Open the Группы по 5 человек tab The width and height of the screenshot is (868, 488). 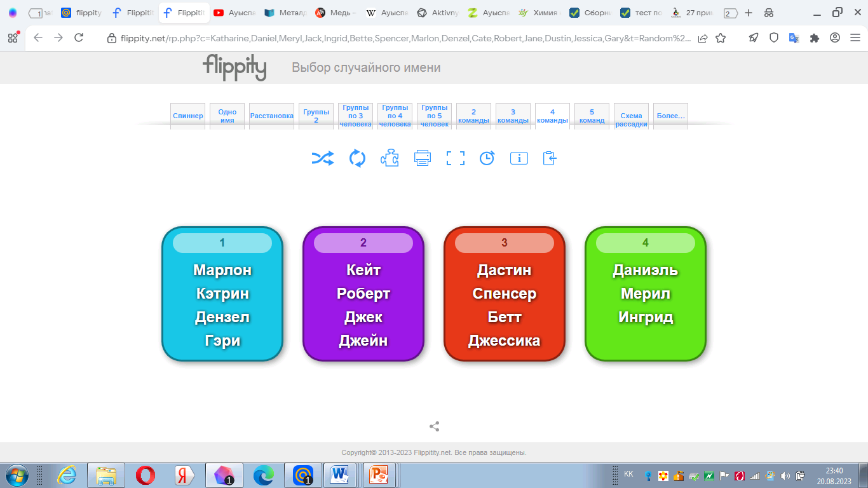(435, 116)
